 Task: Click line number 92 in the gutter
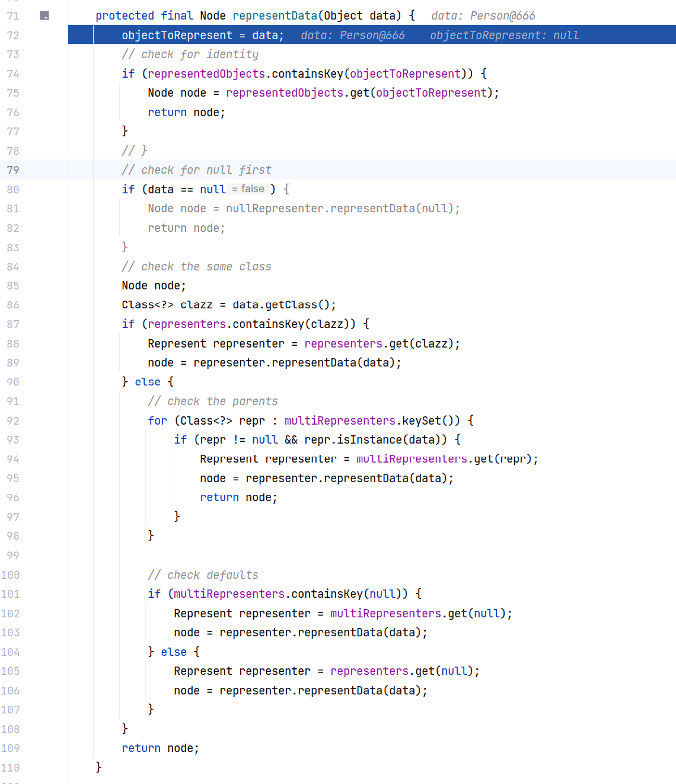pos(13,421)
